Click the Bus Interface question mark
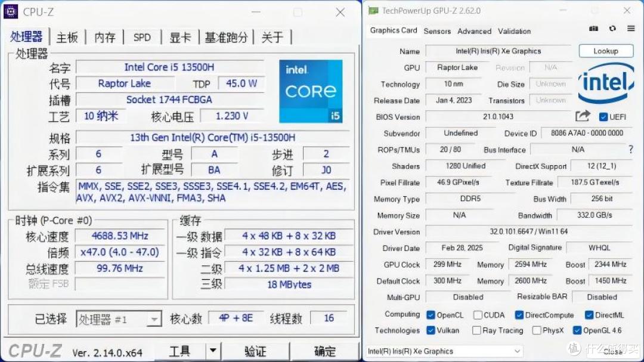644x362 pixels. point(631,150)
